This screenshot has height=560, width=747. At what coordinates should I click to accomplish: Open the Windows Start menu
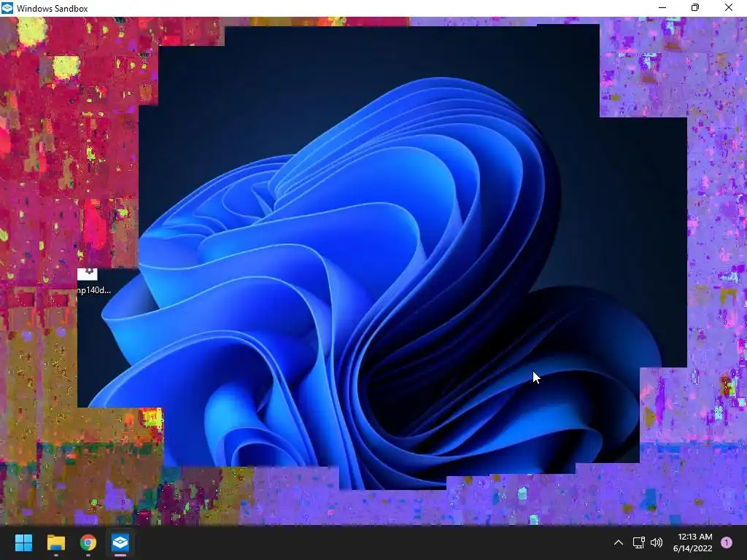pos(23,542)
